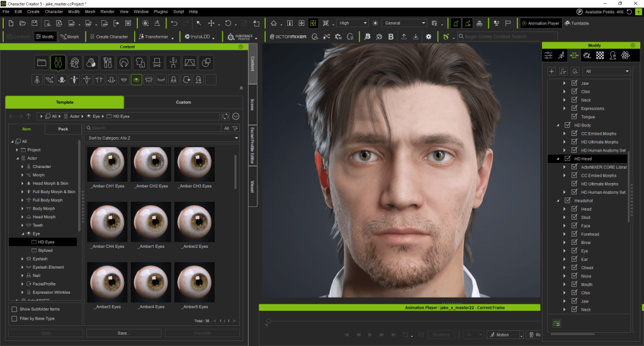Open the Skin category icon in Content

91,63
